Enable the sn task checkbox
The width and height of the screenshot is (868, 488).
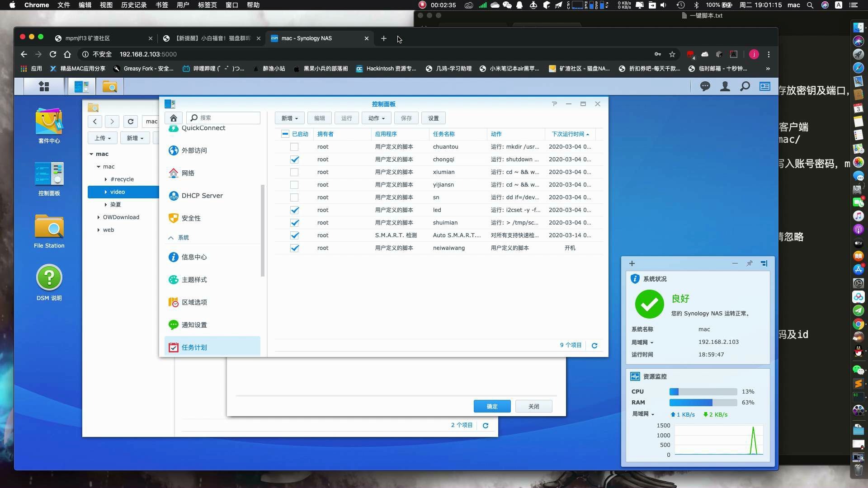click(294, 197)
